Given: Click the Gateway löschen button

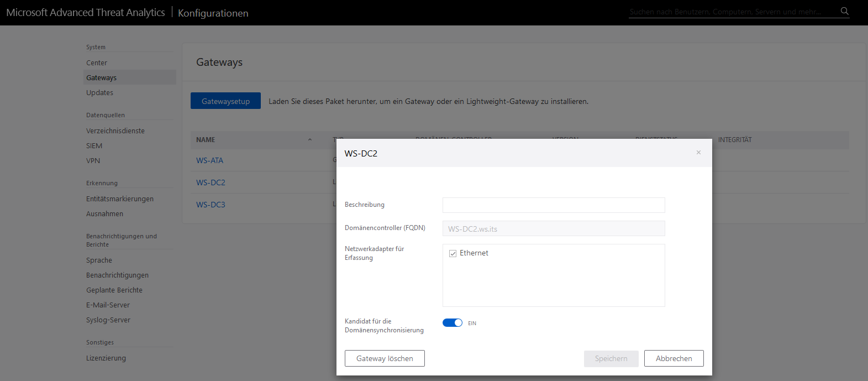Looking at the screenshot, I should click(x=385, y=358).
